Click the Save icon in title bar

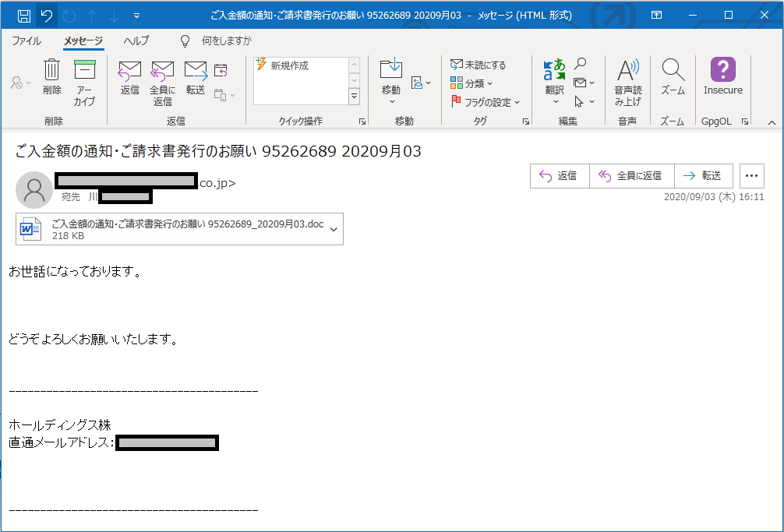pos(23,16)
